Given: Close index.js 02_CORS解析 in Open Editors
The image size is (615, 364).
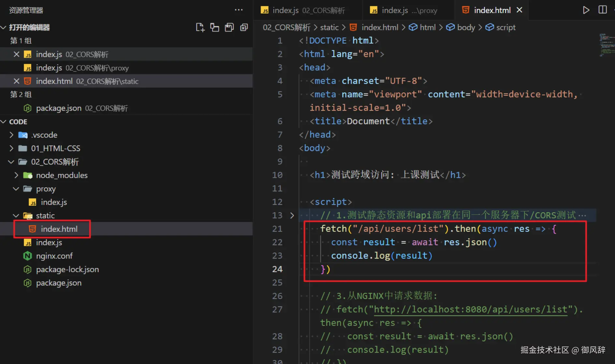Looking at the screenshot, I should click(x=17, y=54).
